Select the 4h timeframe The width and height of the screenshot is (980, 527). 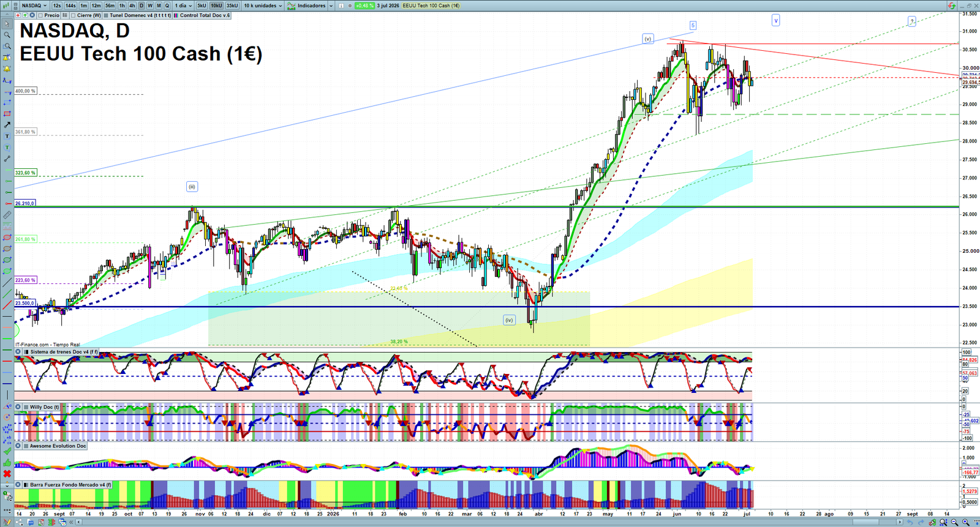click(132, 6)
